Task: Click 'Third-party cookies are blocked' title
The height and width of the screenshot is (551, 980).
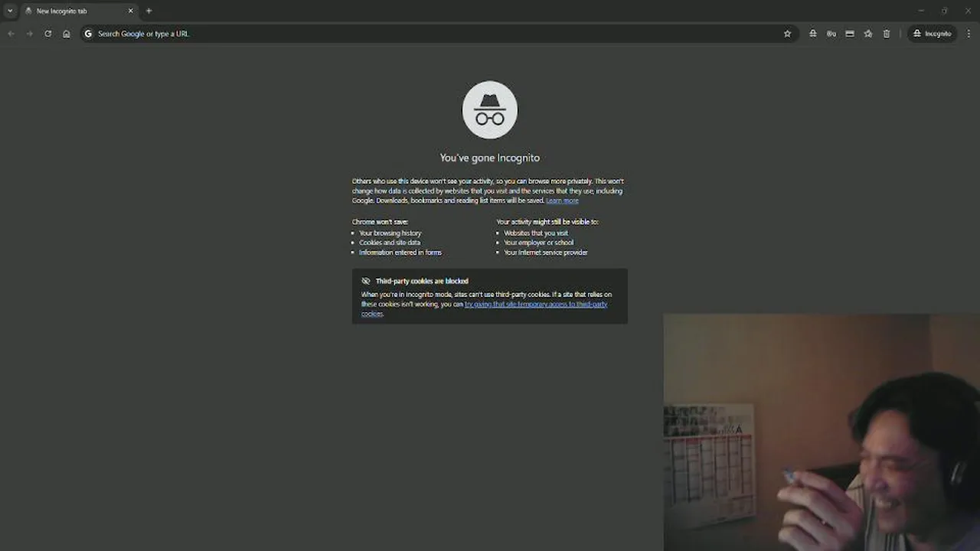Action: click(x=422, y=281)
